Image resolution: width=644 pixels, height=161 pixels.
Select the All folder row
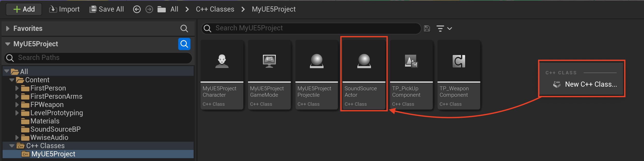(x=98, y=71)
